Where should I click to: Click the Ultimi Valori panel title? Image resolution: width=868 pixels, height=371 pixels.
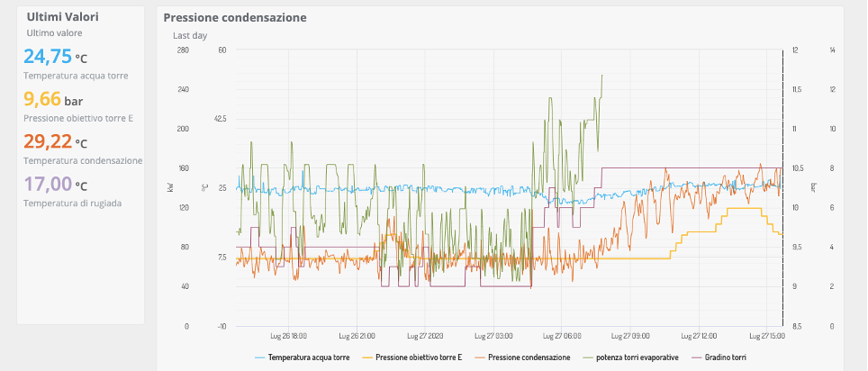pos(62,17)
